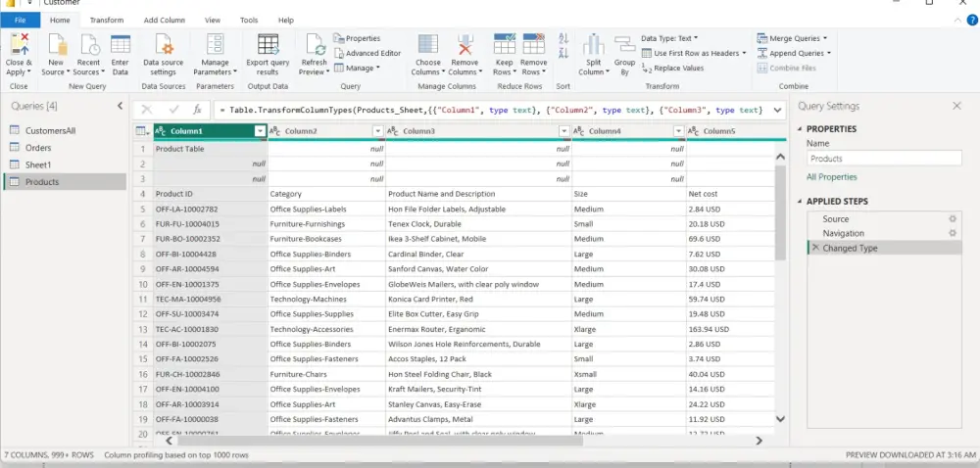This screenshot has height=468, width=980.
Task: Open Use First Row as Headers dropdown
Action: tap(694, 53)
